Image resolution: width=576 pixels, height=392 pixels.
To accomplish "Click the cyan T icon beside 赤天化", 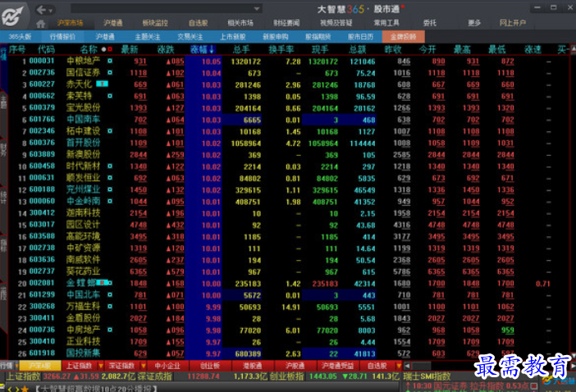I will tap(102, 84).
